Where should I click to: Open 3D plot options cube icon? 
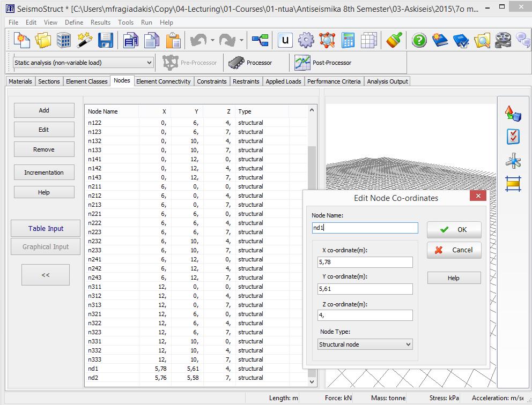(513, 114)
